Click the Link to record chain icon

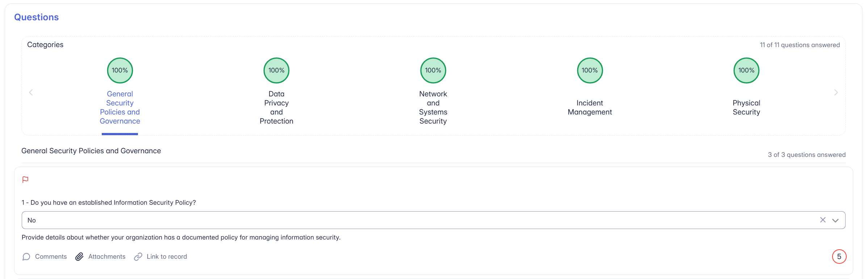pyautogui.click(x=138, y=257)
